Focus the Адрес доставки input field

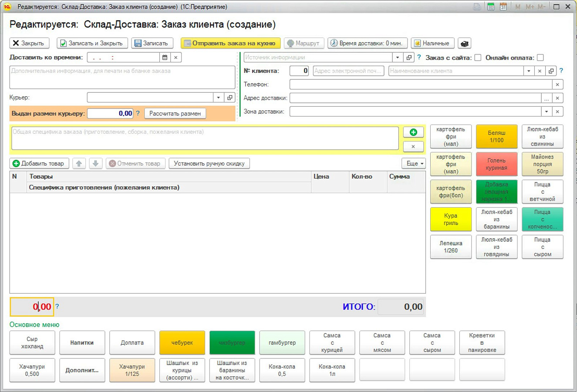tap(415, 98)
